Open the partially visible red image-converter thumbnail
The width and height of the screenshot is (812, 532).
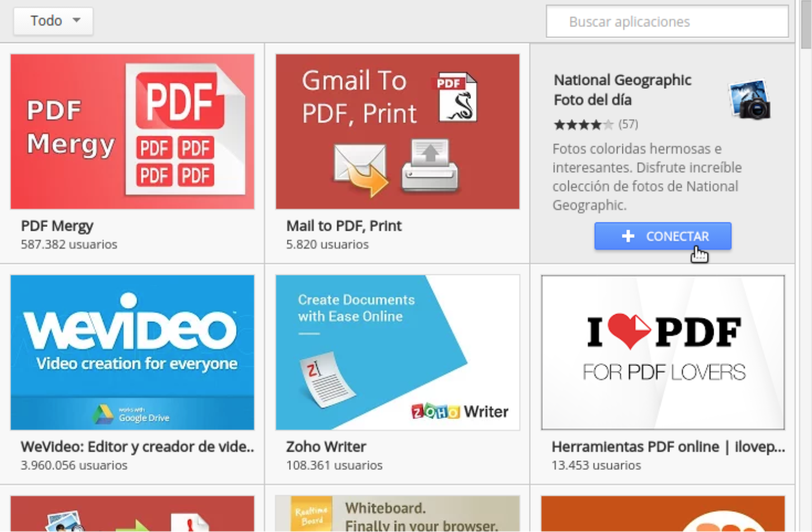pyautogui.click(x=133, y=514)
